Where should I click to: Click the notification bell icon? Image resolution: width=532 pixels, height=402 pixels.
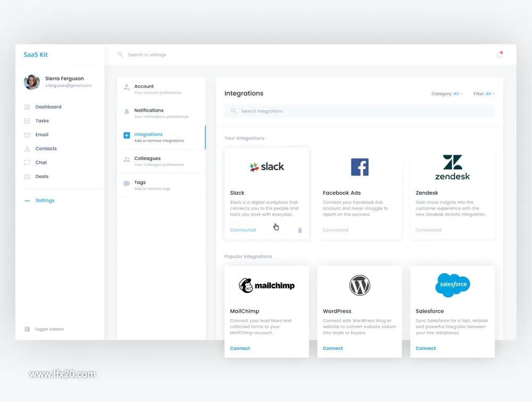pyautogui.click(x=500, y=55)
